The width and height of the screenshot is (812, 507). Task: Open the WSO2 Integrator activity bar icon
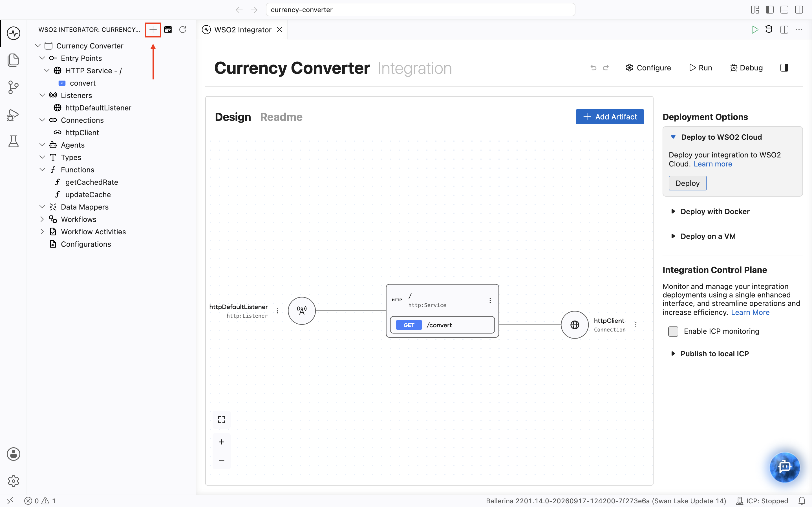coord(14,33)
